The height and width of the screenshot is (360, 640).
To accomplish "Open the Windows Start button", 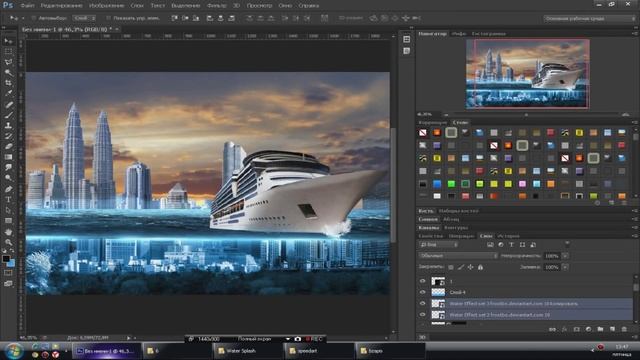I will tap(13, 351).
